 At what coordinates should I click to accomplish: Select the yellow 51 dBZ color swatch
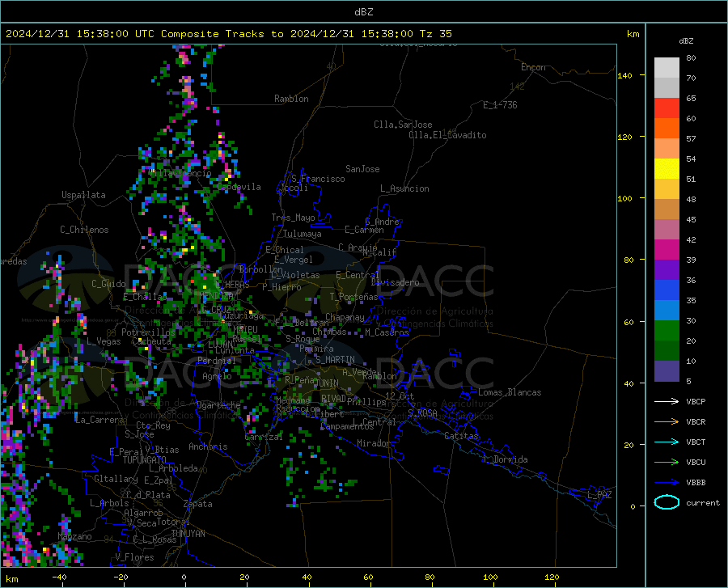coord(667,169)
